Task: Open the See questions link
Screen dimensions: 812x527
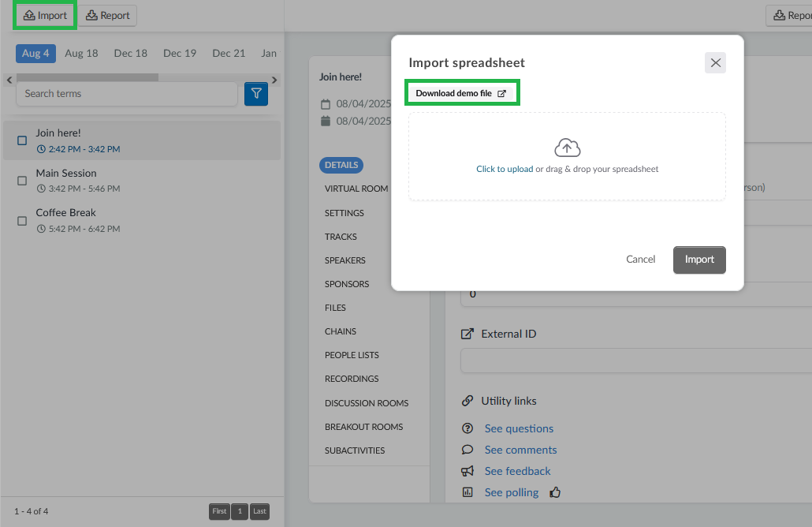Action: [519, 428]
